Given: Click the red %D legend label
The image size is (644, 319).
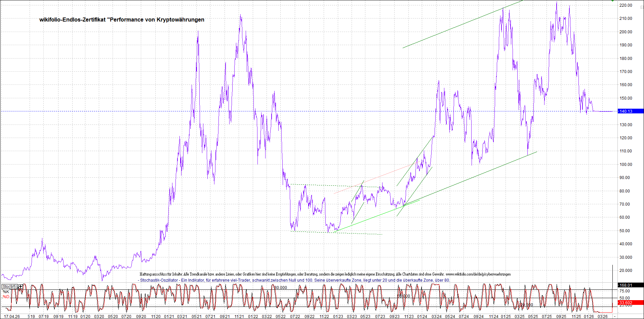Looking at the screenshot, I should click(6, 296).
